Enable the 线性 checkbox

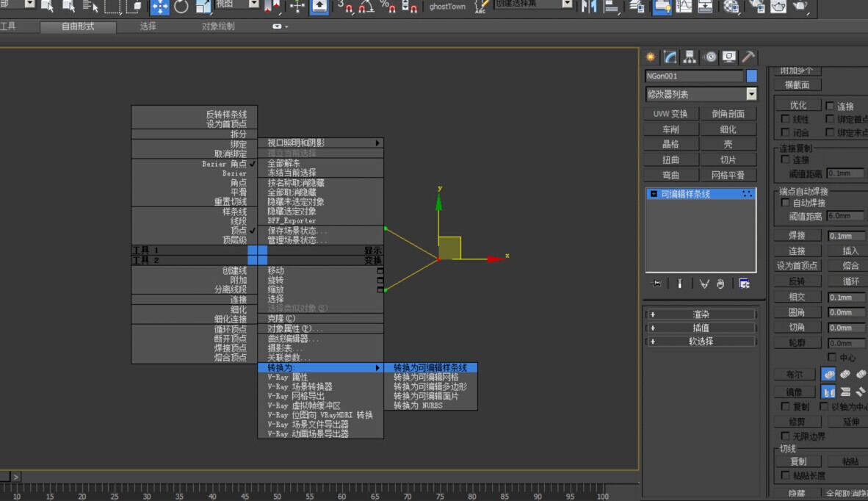click(x=785, y=119)
